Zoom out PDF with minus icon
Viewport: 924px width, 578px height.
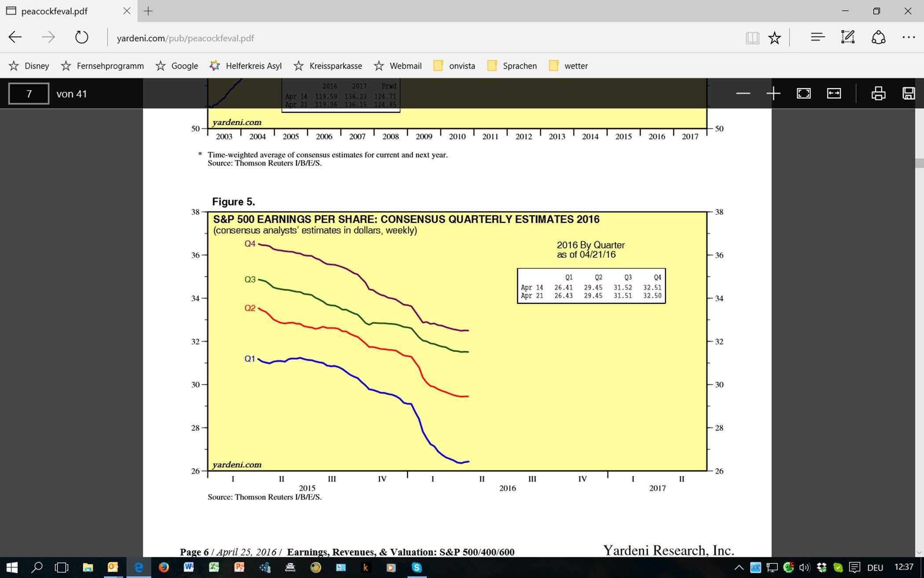pyautogui.click(x=743, y=93)
